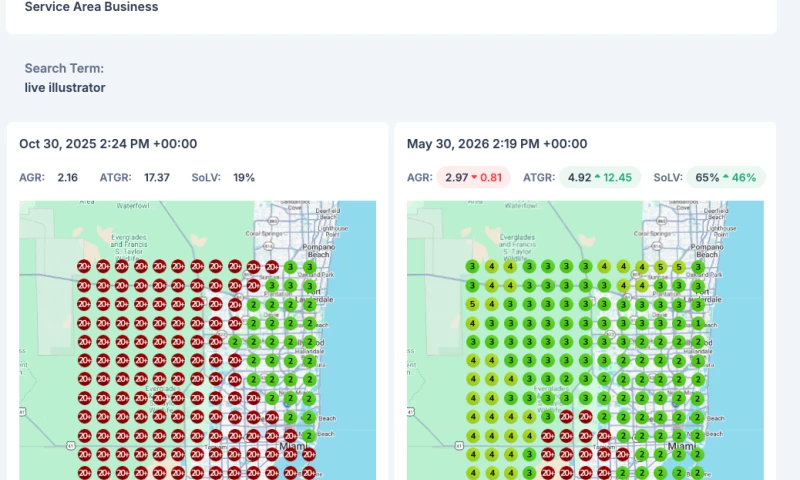
Task: Click the Oct 30, 2025 scan timestamp heading
Action: 108,144
